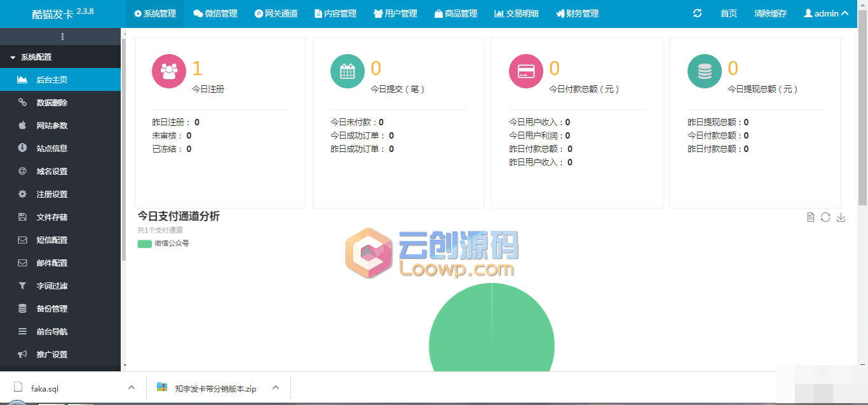Open the admin user dropdown
868x405 pixels.
[x=826, y=13]
